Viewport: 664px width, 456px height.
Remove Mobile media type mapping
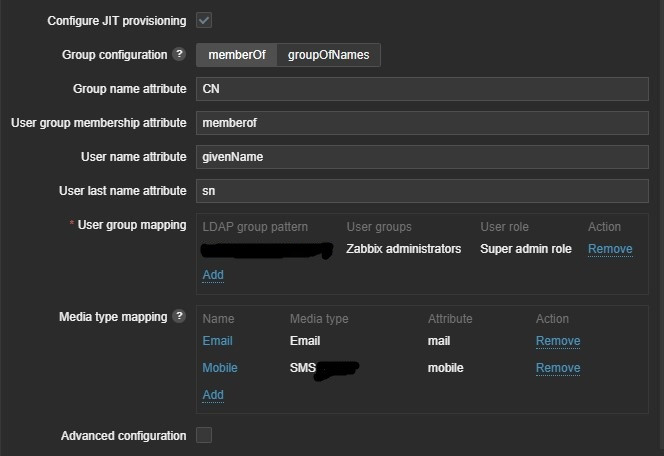click(x=557, y=368)
